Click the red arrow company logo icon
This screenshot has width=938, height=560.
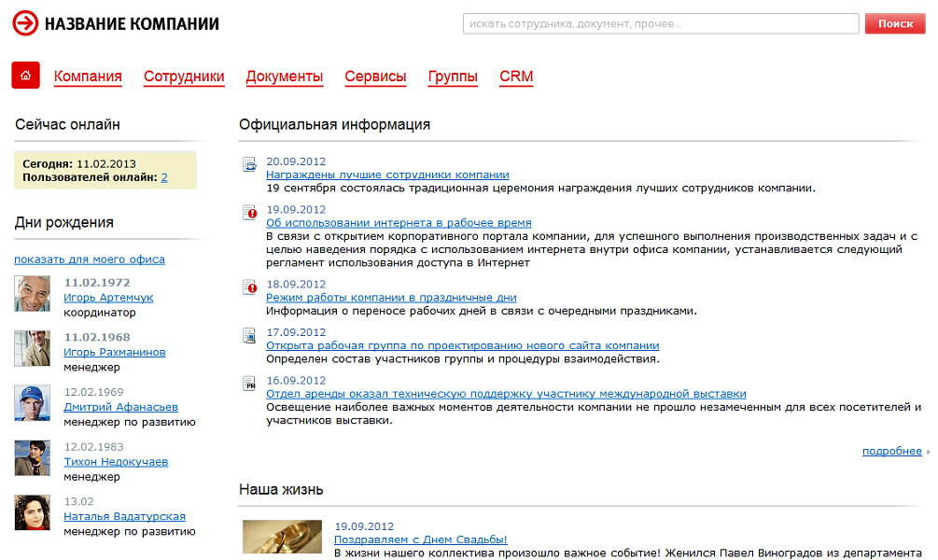[24, 23]
